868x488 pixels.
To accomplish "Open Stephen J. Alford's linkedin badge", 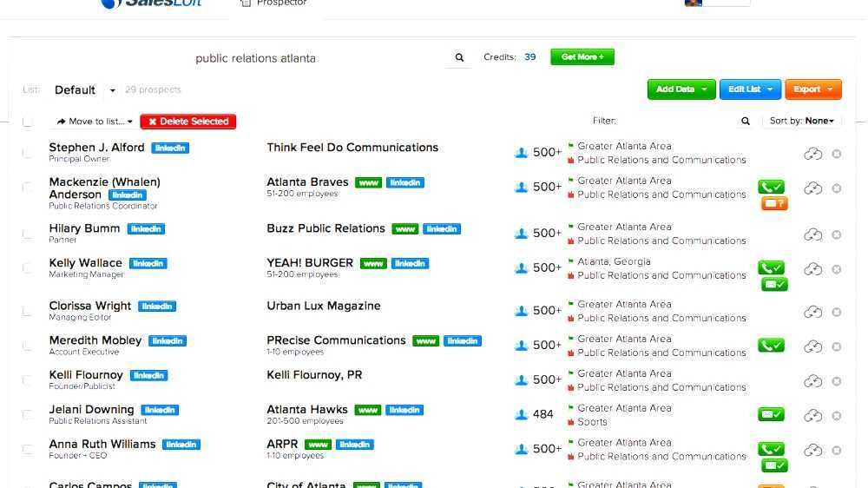I will tap(170, 148).
